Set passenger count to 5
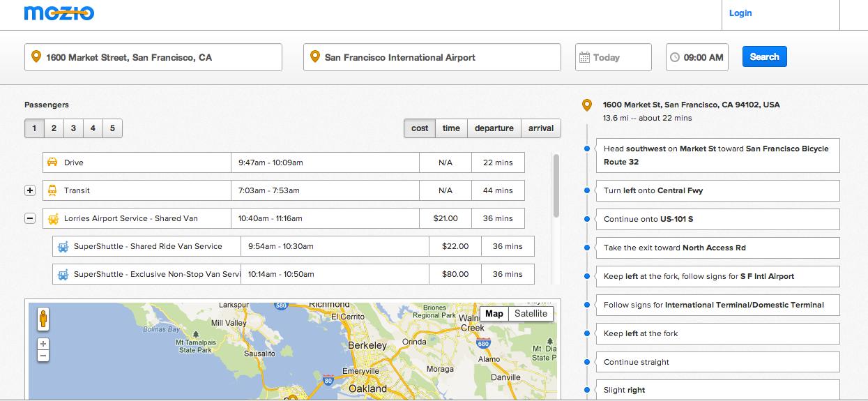 pos(112,128)
